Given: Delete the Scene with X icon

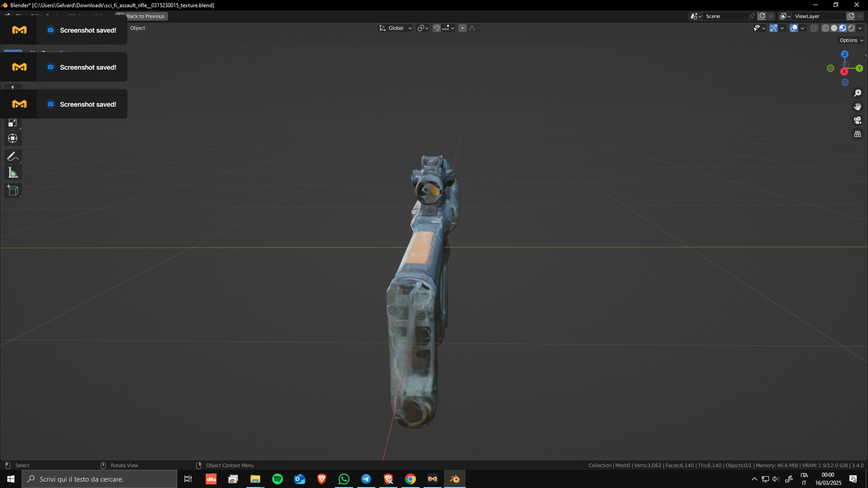Looking at the screenshot, I should pos(771,16).
